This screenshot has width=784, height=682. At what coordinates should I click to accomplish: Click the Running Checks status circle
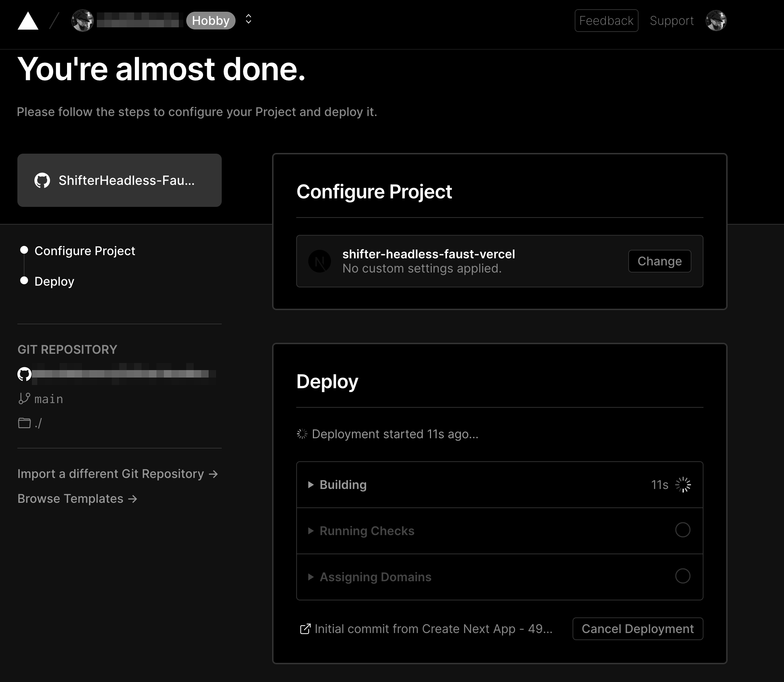coord(683,530)
